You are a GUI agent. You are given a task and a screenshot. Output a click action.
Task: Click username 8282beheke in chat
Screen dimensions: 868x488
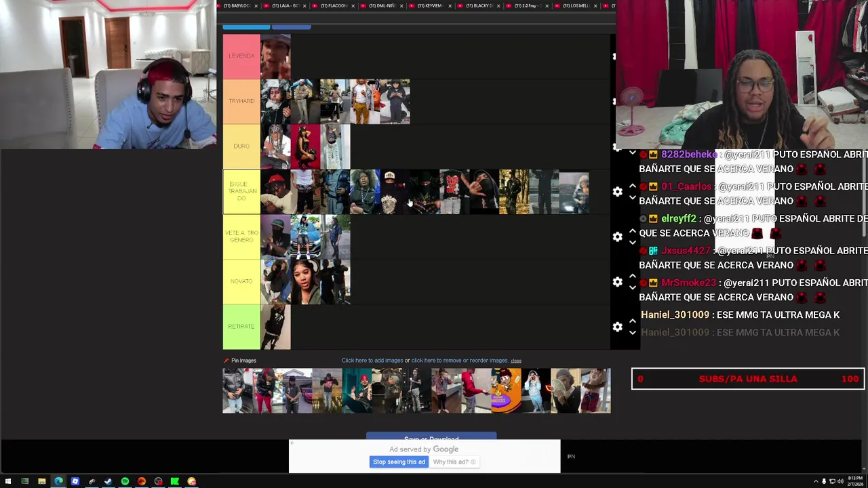(x=688, y=155)
